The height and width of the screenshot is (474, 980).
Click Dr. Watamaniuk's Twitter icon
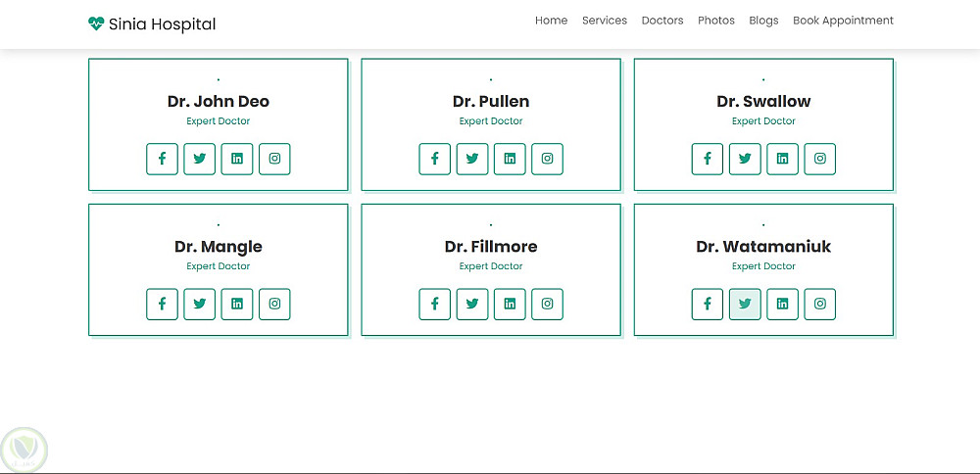[745, 304]
